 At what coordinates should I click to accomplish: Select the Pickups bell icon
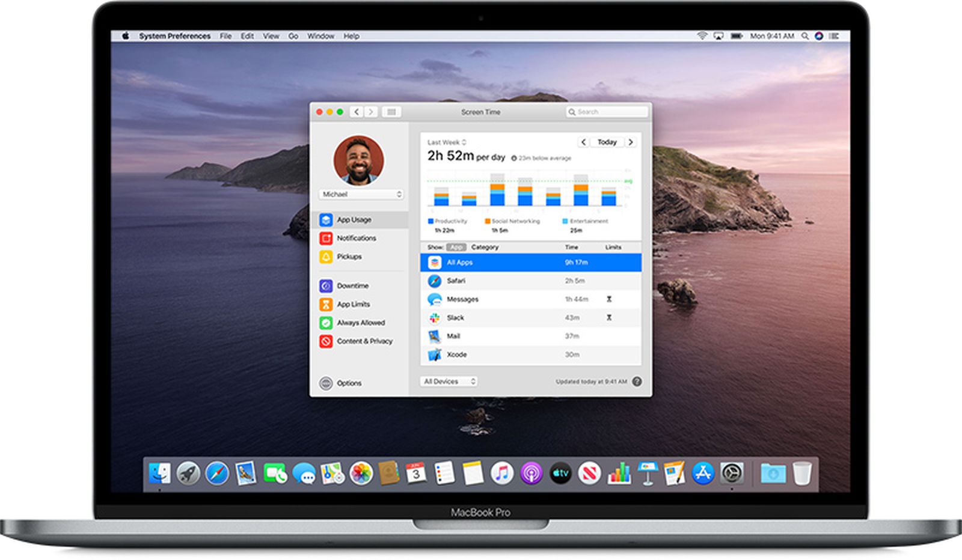click(326, 257)
